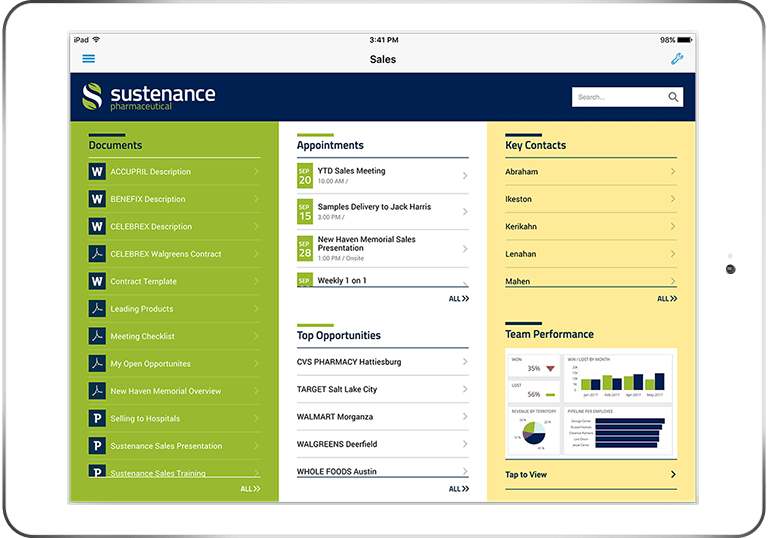
Task: Tap SEP 20 calendar date badge
Action: click(x=305, y=176)
